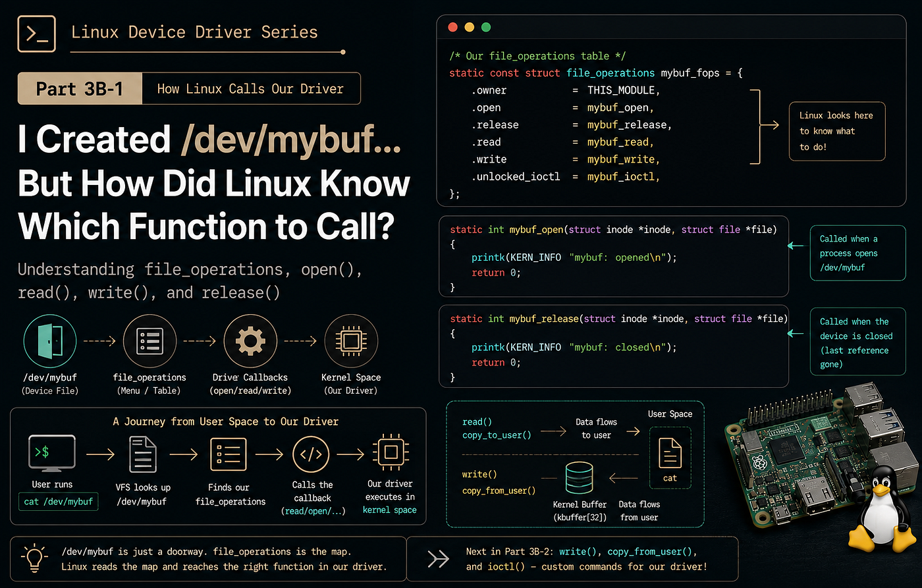The image size is (922, 588).
Task: Click the copy_to_user() text
Action: click(x=497, y=435)
